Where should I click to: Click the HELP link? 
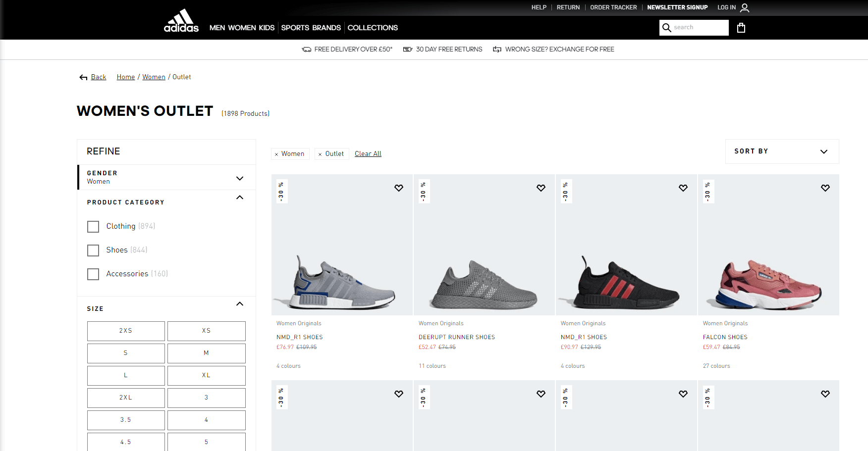pyautogui.click(x=539, y=7)
